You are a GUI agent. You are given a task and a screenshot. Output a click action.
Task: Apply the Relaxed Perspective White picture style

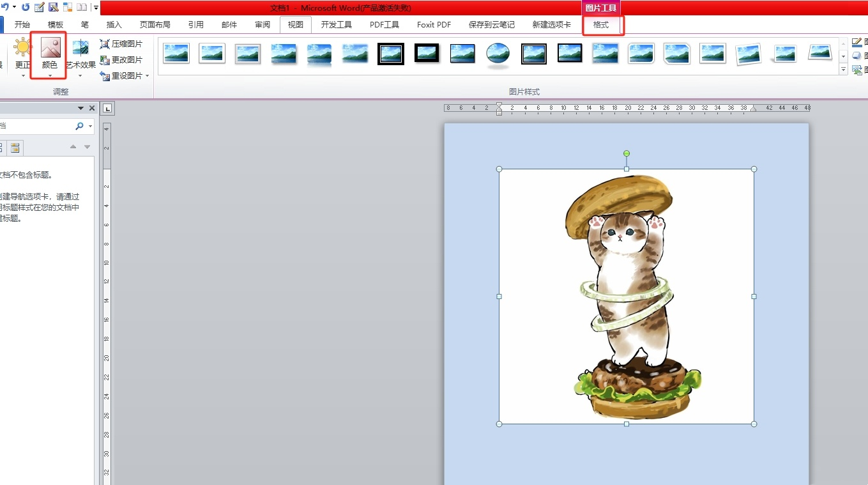(x=820, y=54)
